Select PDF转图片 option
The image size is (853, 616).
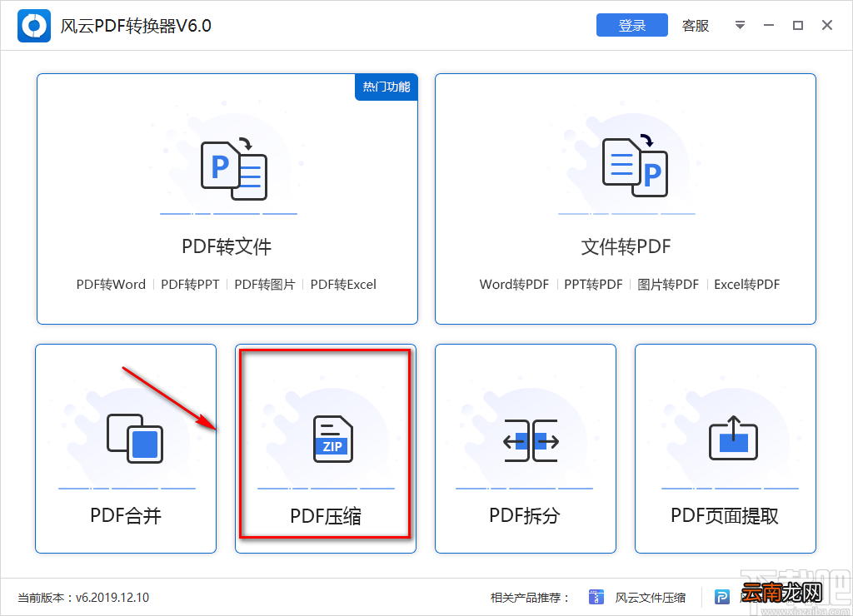[x=265, y=285]
